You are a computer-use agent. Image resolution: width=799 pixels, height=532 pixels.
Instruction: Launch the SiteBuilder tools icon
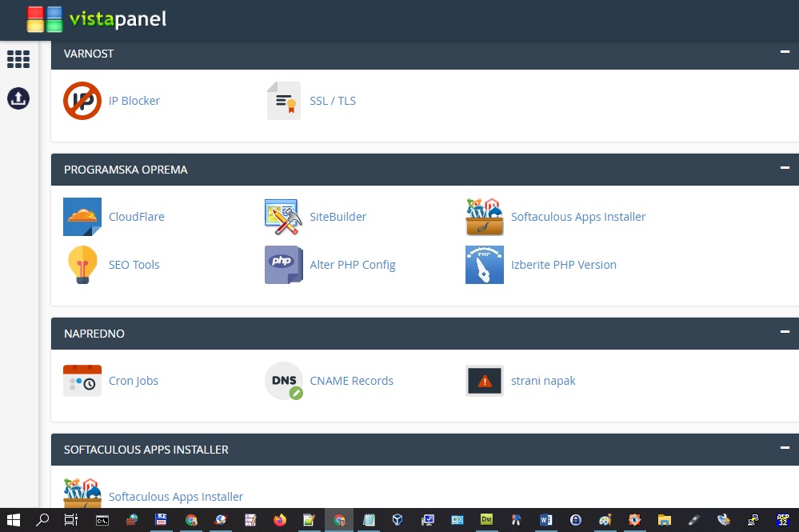click(x=284, y=217)
